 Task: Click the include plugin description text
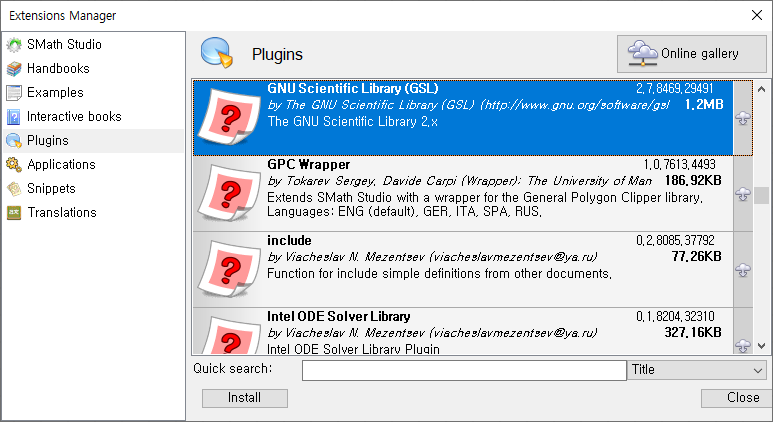[439, 274]
